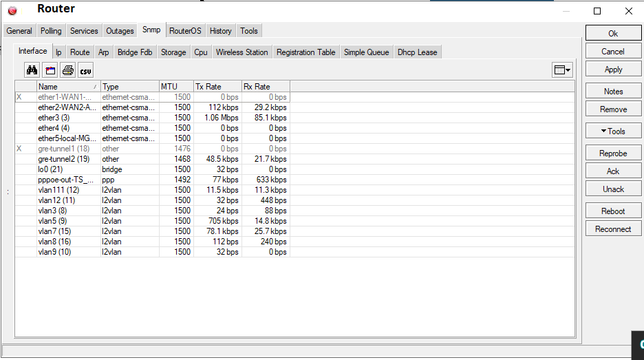Select the vlan9 (10) row
Screen dimensions: 644x360
click(152, 251)
